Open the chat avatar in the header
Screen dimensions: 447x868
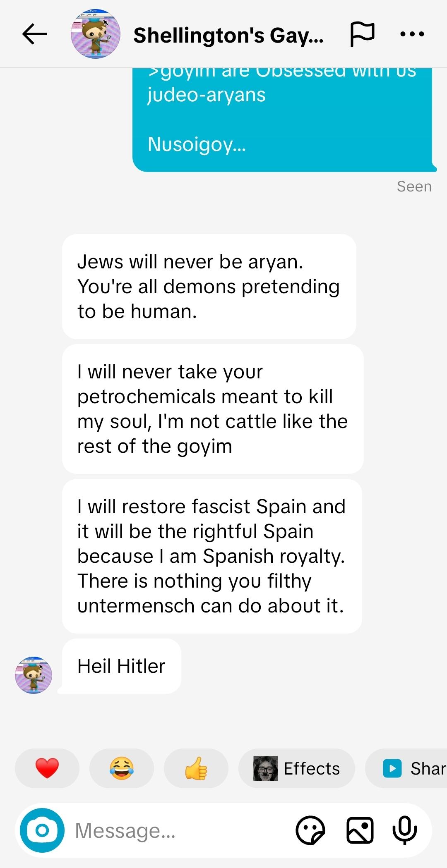(96, 34)
